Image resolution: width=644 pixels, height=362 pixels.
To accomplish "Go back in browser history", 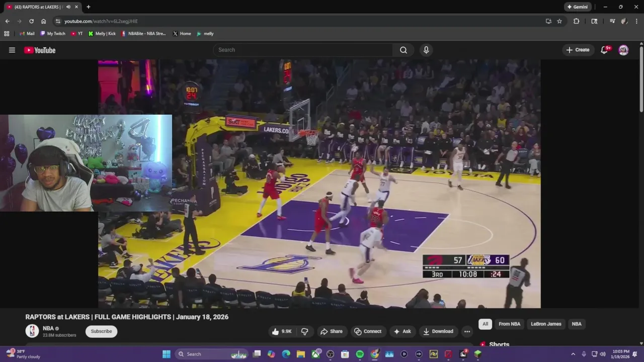I will 7,21.
